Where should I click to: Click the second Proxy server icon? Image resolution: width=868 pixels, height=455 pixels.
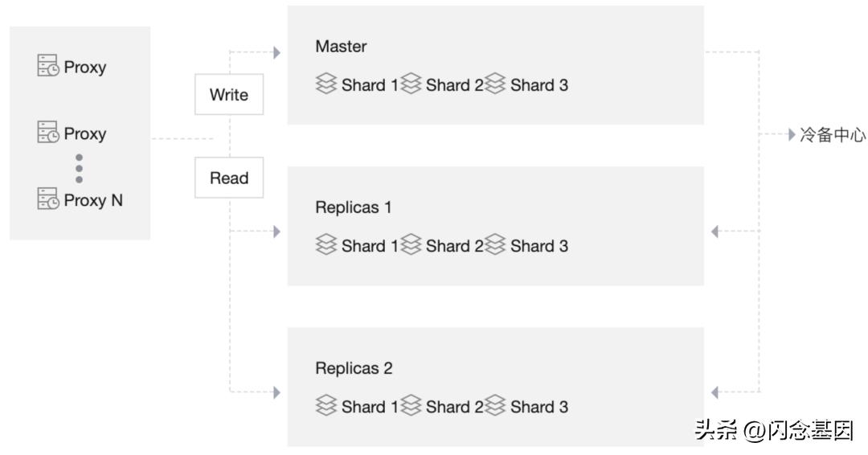click(x=48, y=133)
